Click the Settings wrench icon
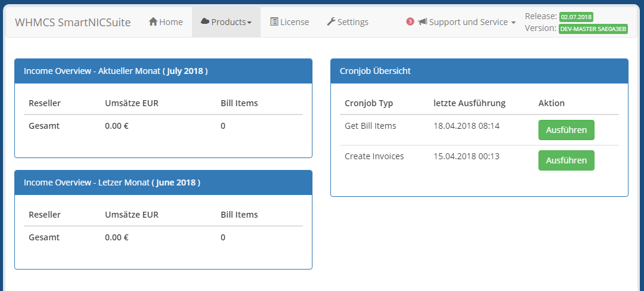Image resolution: width=644 pixels, height=291 pixels. [331, 21]
